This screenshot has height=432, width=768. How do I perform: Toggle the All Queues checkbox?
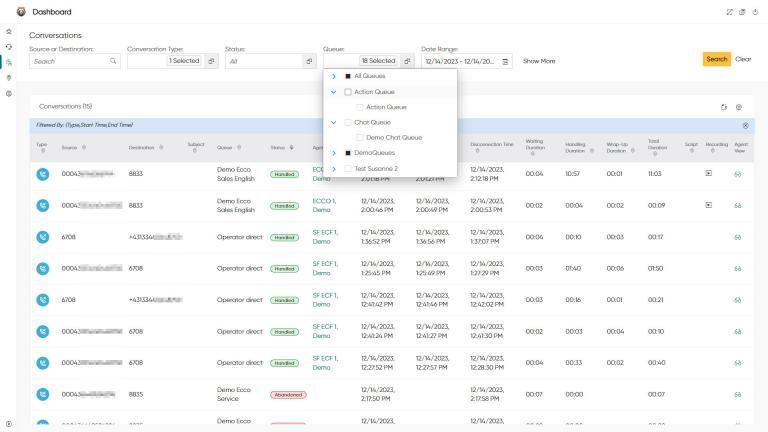click(348, 76)
